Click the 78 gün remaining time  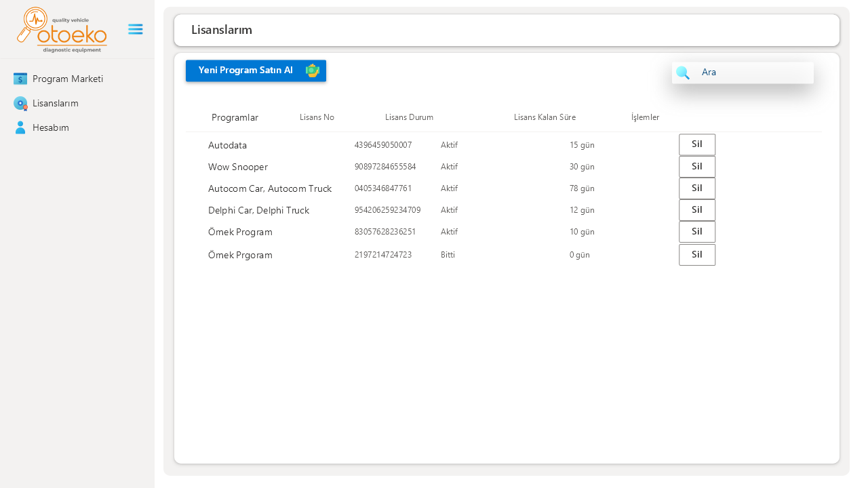[x=582, y=188]
